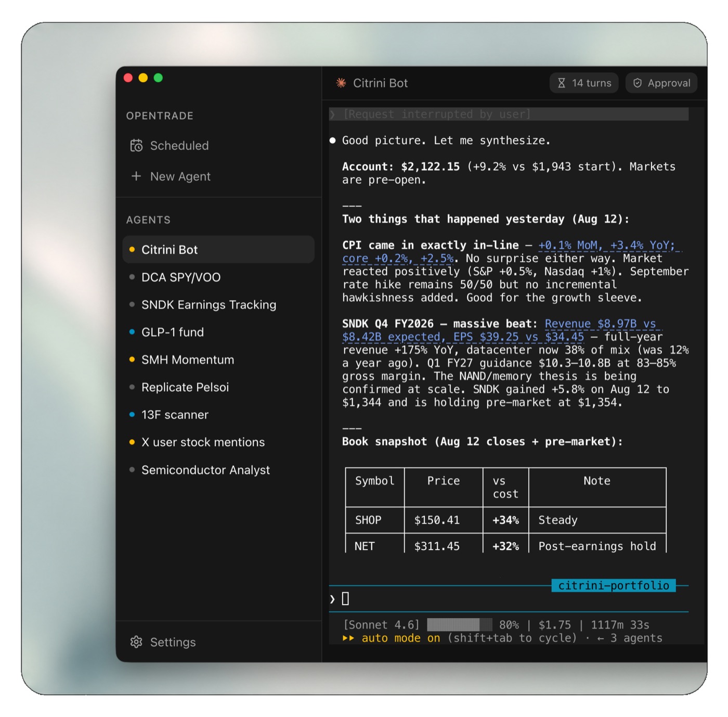Click the 1117m 33s elapsed time
The height and width of the screenshot is (717, 728).
pos(620,625)
